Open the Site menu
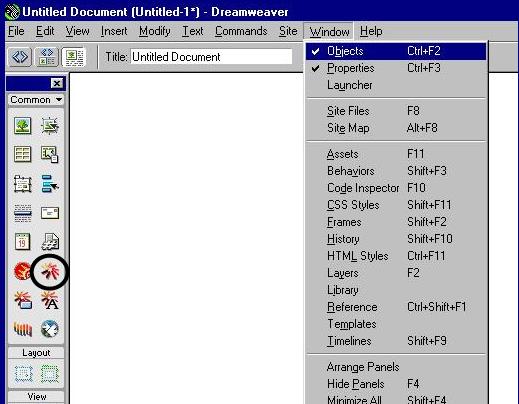519x404 pixels. point(288,31)
